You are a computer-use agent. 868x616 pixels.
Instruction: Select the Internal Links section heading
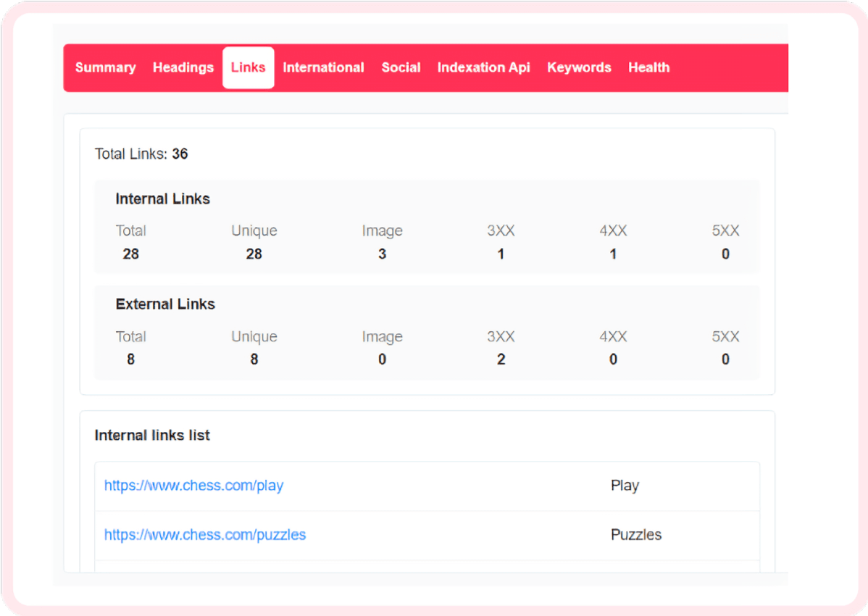(x=162, y=199)
